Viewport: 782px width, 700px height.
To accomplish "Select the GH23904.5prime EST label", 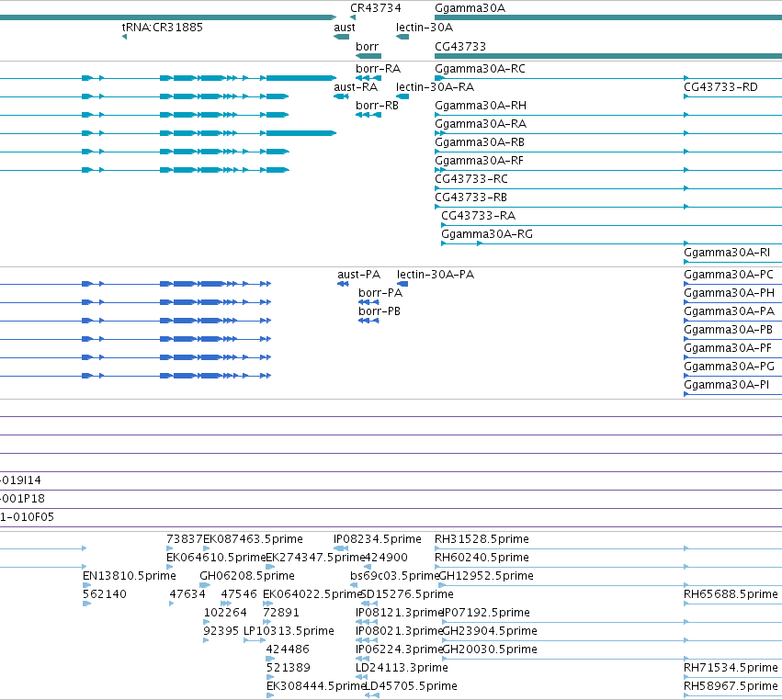I will pos(490,631).
